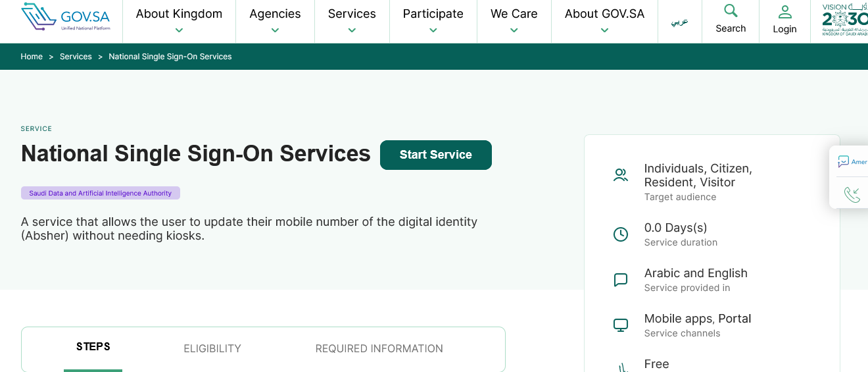This screenshot has height=372, width=868.
Task: Click the service duration clock icon
Action: 621,234
